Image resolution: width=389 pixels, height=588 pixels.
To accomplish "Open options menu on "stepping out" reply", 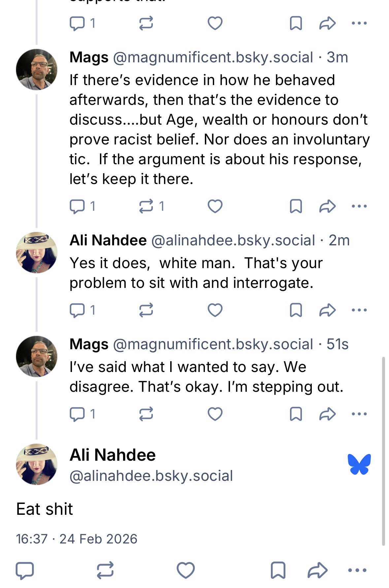I will (359, 414).
